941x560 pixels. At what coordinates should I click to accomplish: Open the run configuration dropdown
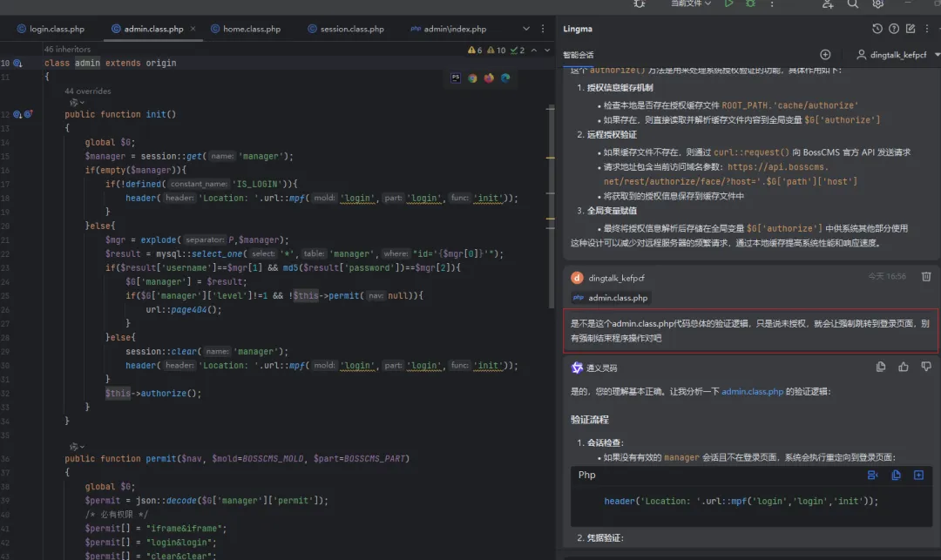point(691,3)
